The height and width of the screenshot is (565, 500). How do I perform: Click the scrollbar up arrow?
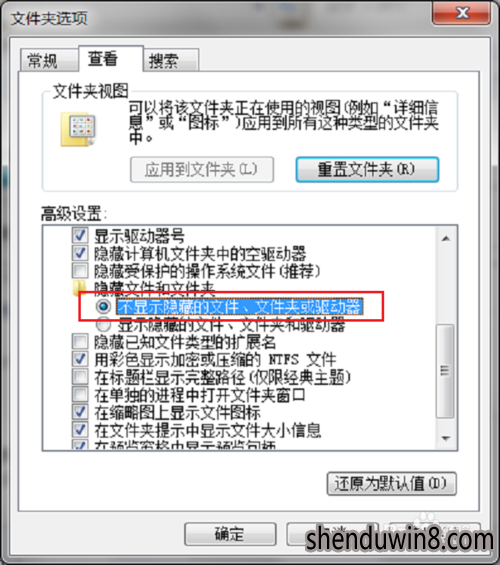tap(446, 239)
